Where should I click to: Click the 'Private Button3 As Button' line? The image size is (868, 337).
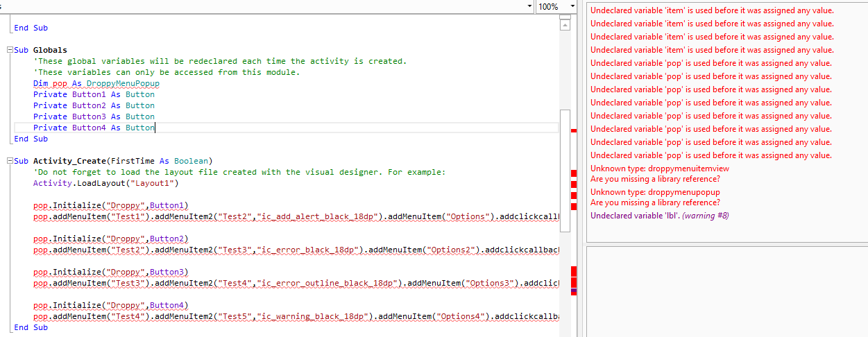point(94,116)
